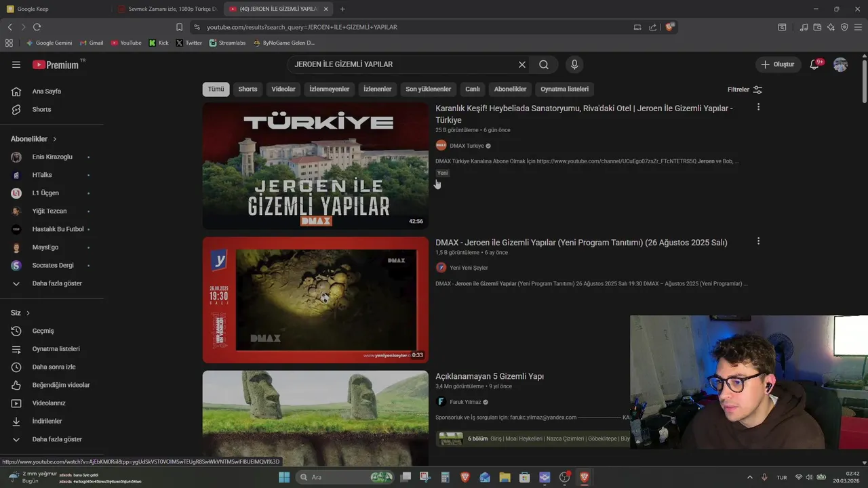Click the browser address bar URL
This screenshot has height=488, width=868.
[x=302, y=27]
